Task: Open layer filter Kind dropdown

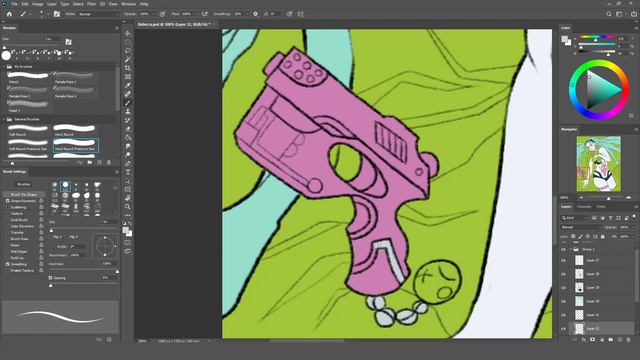Action: coord(574,218)
